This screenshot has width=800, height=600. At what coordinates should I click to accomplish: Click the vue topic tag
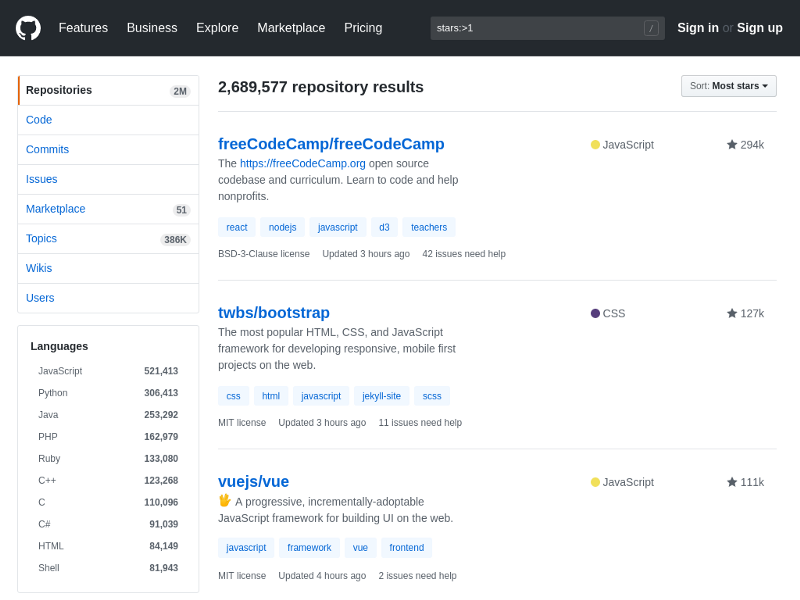point(360,547)
